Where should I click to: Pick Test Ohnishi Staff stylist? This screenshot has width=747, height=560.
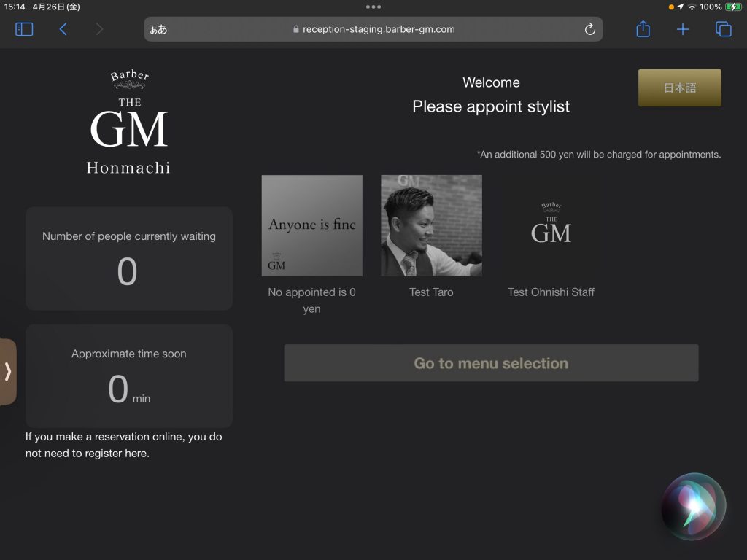tap(551, 225)
